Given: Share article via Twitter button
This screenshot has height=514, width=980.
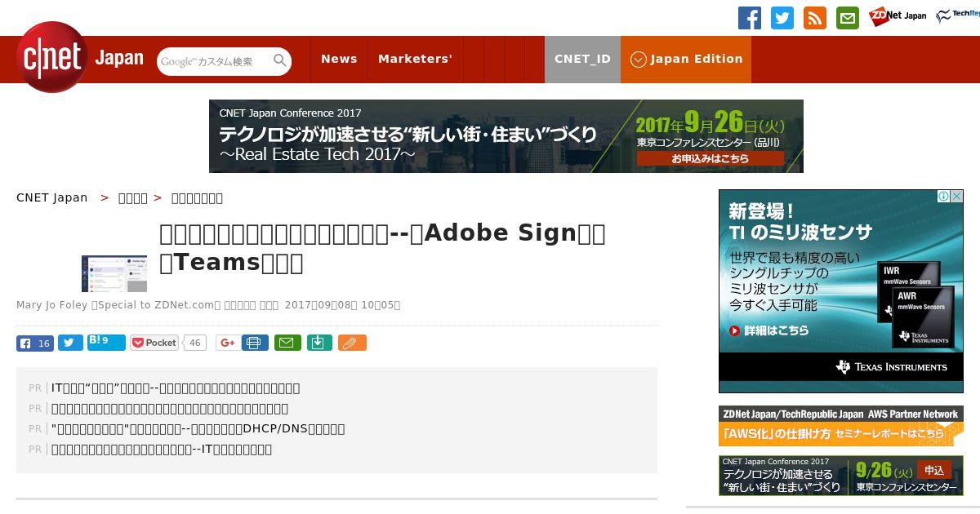Looking at the screenshot, I should [x=70, y=343].
